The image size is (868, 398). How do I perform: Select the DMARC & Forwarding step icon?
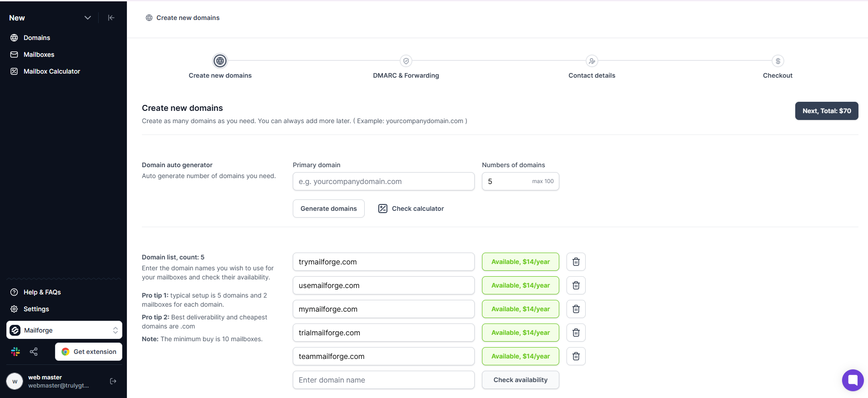406,61
